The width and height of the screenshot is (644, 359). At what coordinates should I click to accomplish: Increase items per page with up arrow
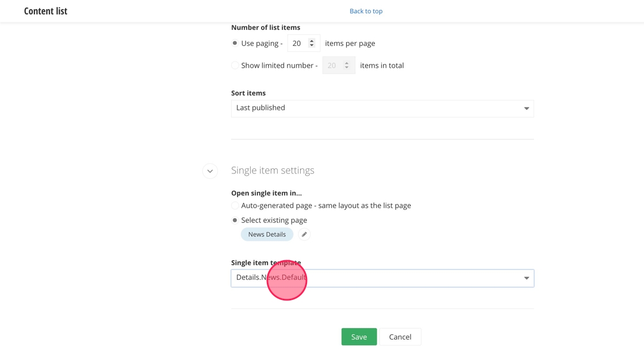coord(312,41)
